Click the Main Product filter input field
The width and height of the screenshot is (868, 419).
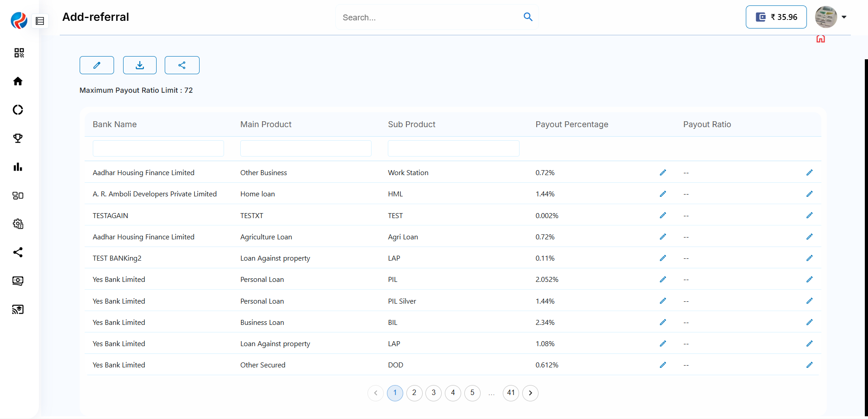pos(305,148)
